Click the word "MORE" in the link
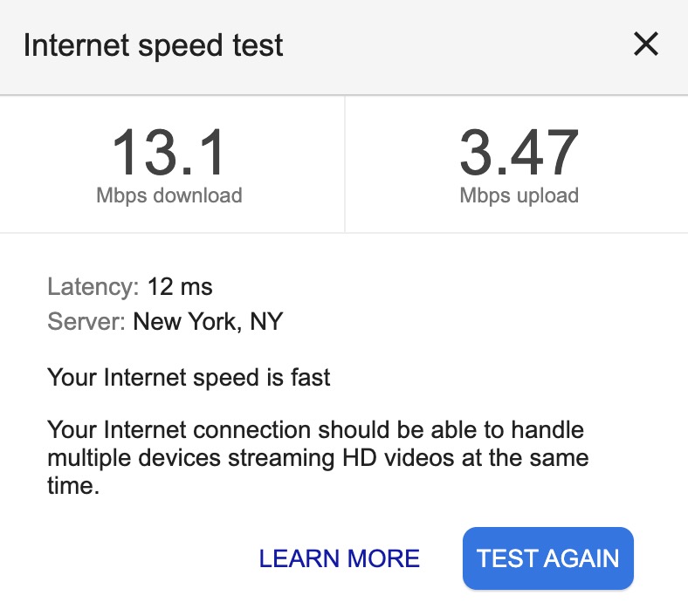The image size is (688, 616). point(383,558)
